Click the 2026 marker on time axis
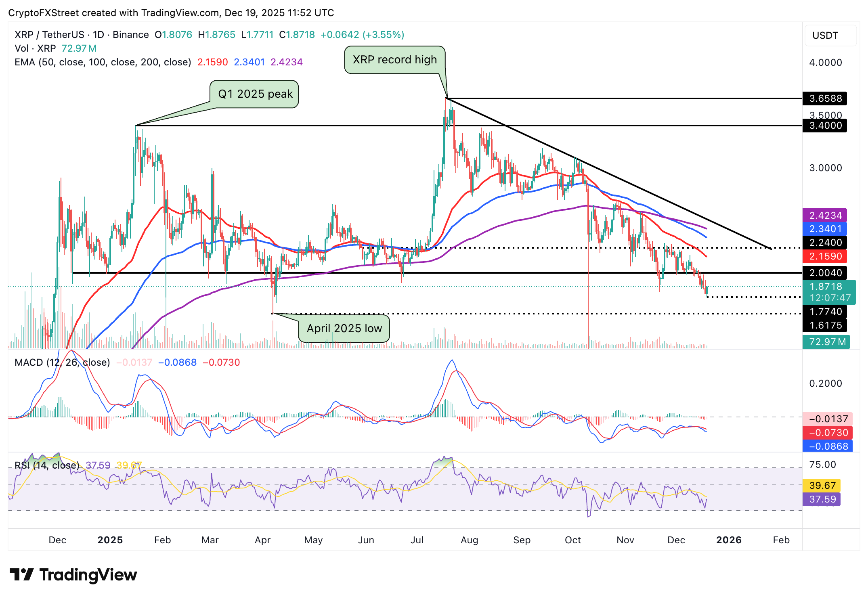The width and height of the screenshot is (868, 599). pyautogui.click(x=729, y=540)
